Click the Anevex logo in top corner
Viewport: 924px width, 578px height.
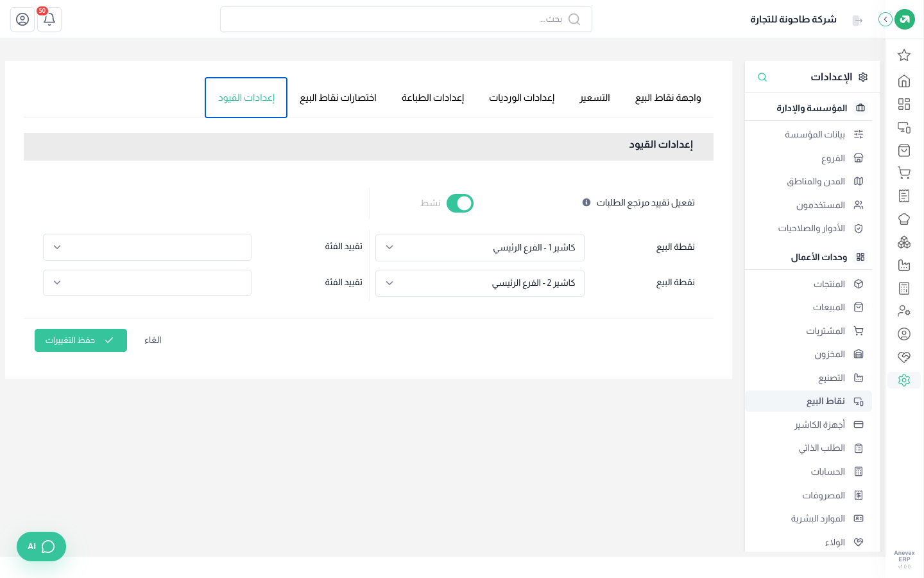[905, 19]
